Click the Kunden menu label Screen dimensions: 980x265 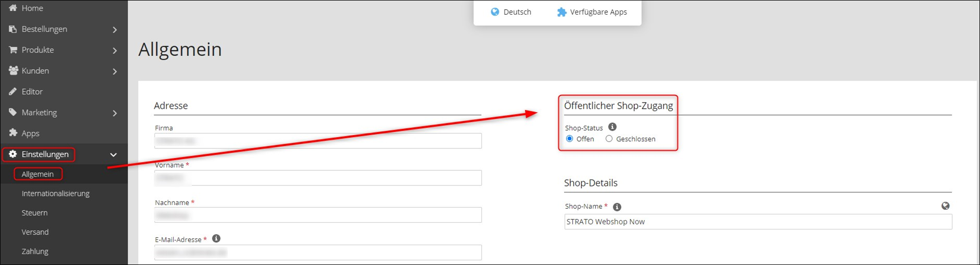(35, 71)
